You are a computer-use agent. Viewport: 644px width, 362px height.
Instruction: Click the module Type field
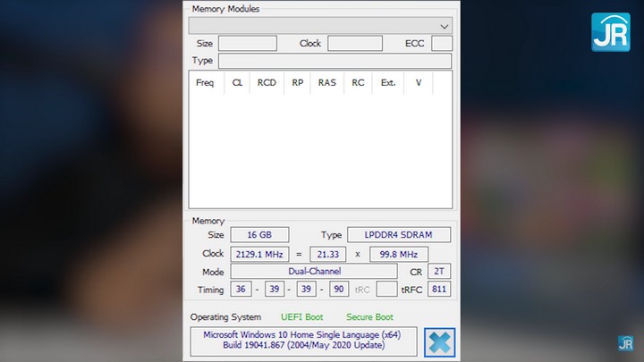335,61
